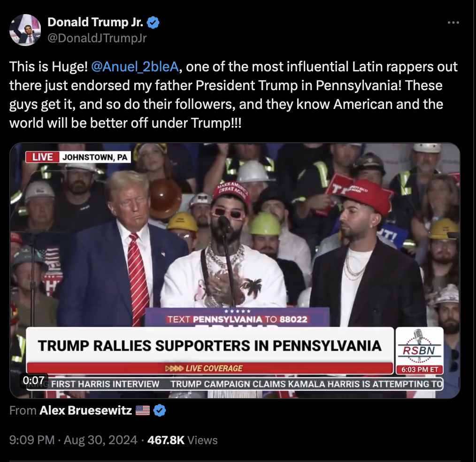
Task: Click the RSBN logo in the video
Action: [419, 346]
